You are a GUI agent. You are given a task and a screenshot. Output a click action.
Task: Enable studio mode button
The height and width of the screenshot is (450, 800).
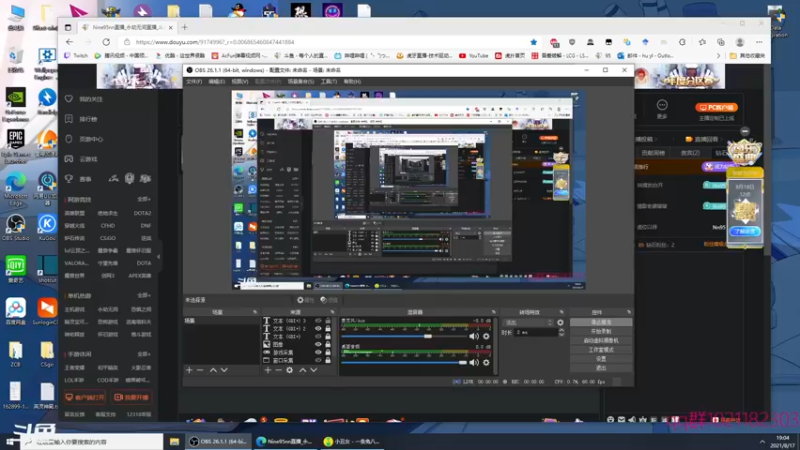(601, 350)
